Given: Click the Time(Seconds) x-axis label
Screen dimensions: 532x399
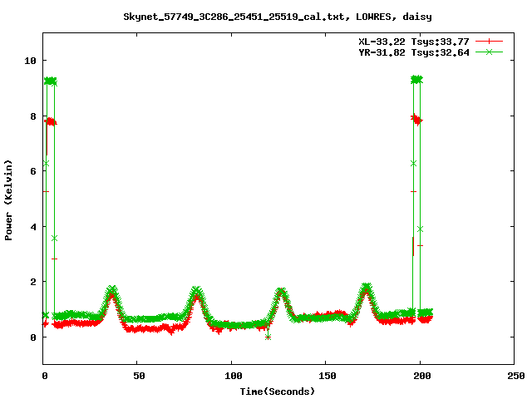Looking at the screenshot, I should click(x=277, y=392).
